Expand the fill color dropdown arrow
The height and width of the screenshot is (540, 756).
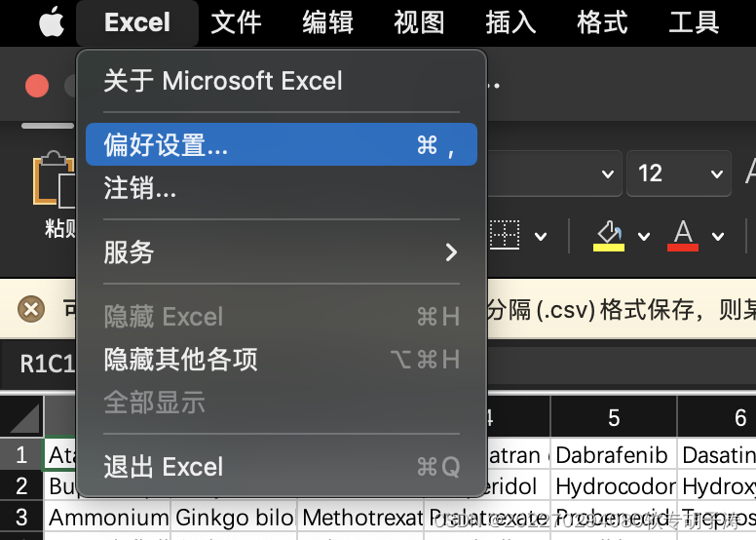(x=644, y=237)
